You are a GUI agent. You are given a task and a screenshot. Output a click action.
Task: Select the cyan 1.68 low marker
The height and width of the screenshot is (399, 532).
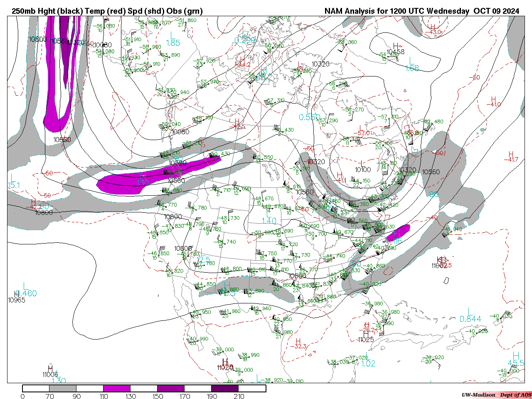pyautogui.click(x=412, y=68)
